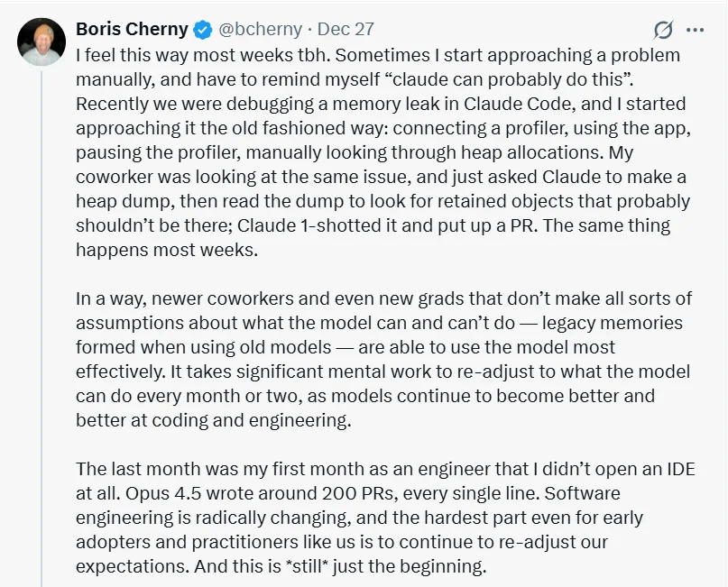Open Boris Cherny's profile picture
This screenshot has height=587, width=728.
click(x=41, y=42)
